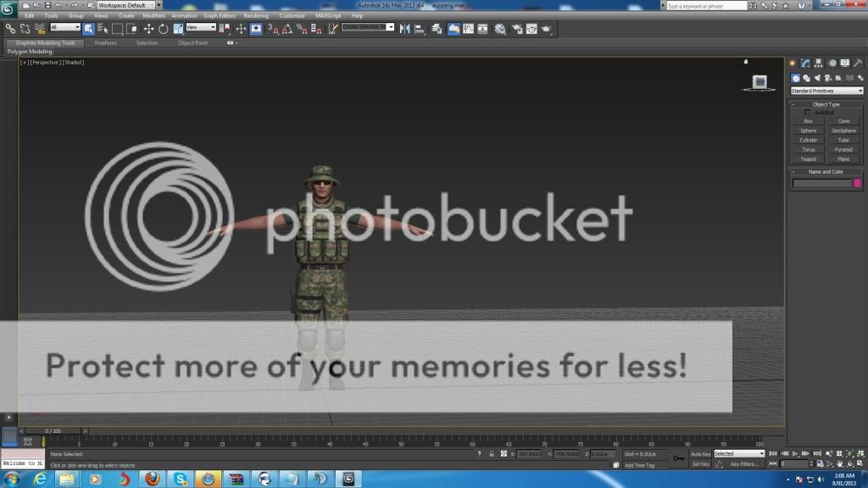Viewport: 868px width, 488px height.
Task: Activate Bind to Space Warp tool
Action: (40, 29)
